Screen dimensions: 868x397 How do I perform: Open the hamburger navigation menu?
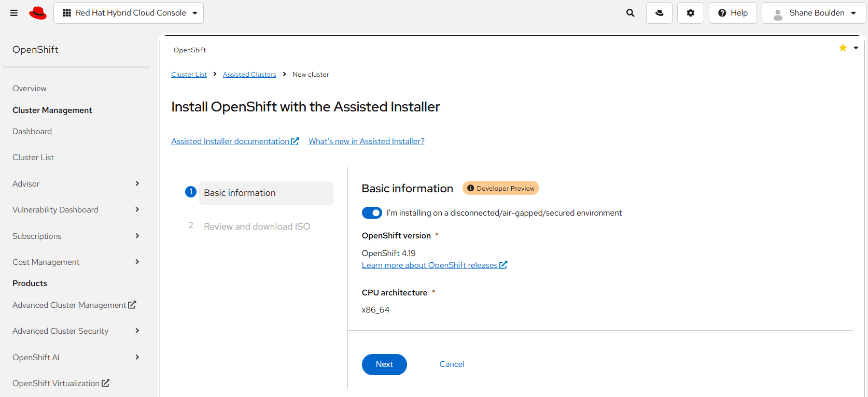click(x=14, y=13)
